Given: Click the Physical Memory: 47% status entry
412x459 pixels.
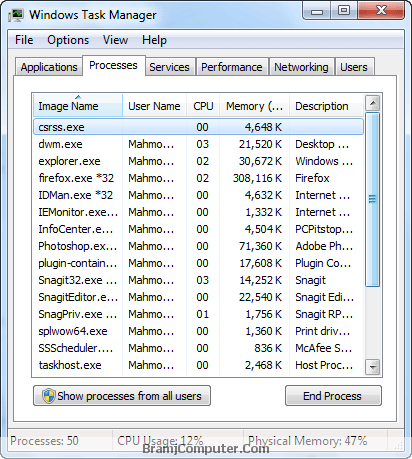Looking at the screenshot, I should click(307, 441).
